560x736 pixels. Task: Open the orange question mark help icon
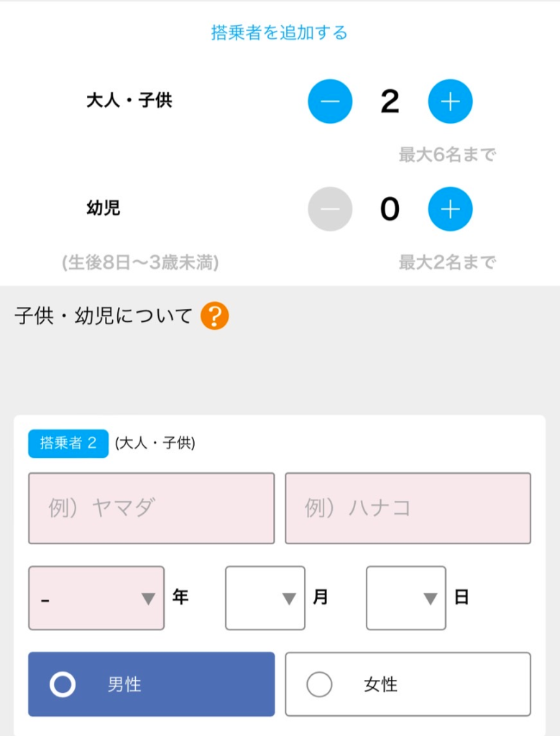[x=214, y=316]
